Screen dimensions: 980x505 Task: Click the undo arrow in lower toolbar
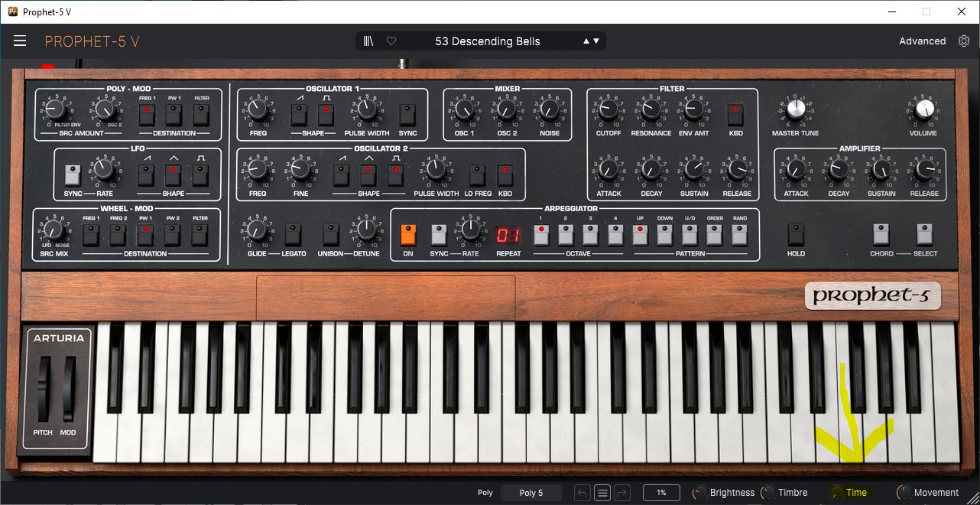[582, 493]
